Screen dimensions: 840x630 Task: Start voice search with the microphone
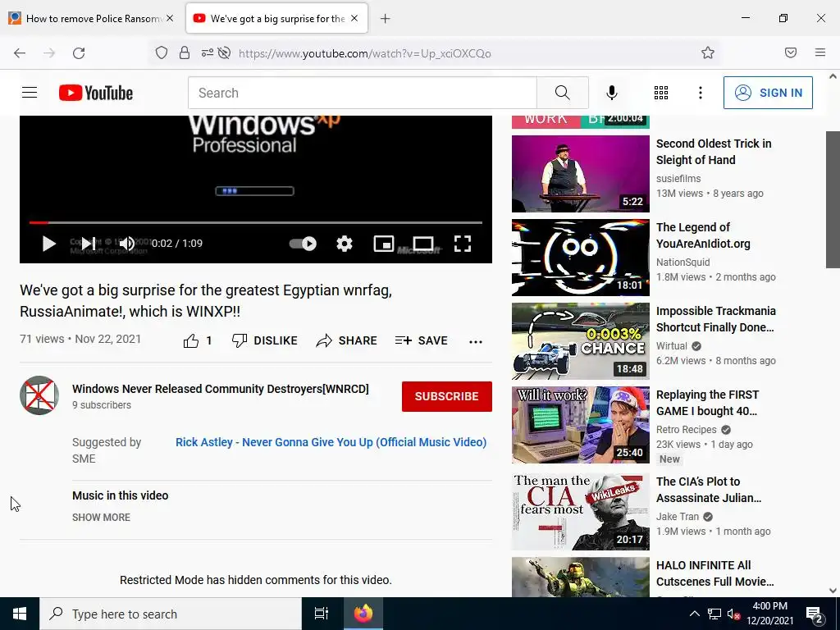tap(612, 93)
